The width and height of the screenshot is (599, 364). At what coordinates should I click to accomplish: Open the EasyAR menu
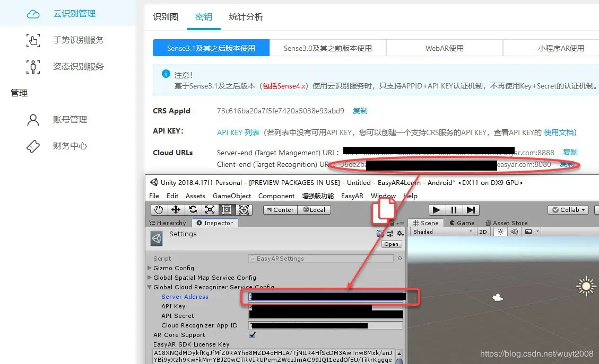[352, 196]
